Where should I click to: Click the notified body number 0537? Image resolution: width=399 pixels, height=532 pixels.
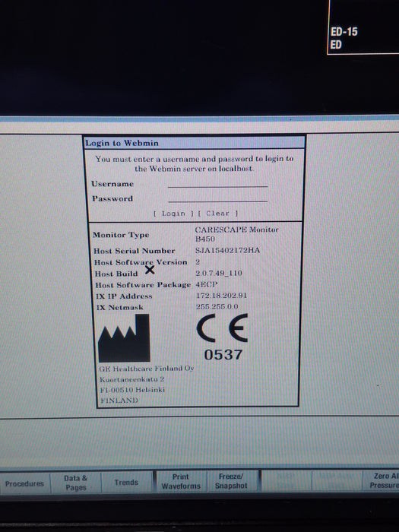pos(223,355)
